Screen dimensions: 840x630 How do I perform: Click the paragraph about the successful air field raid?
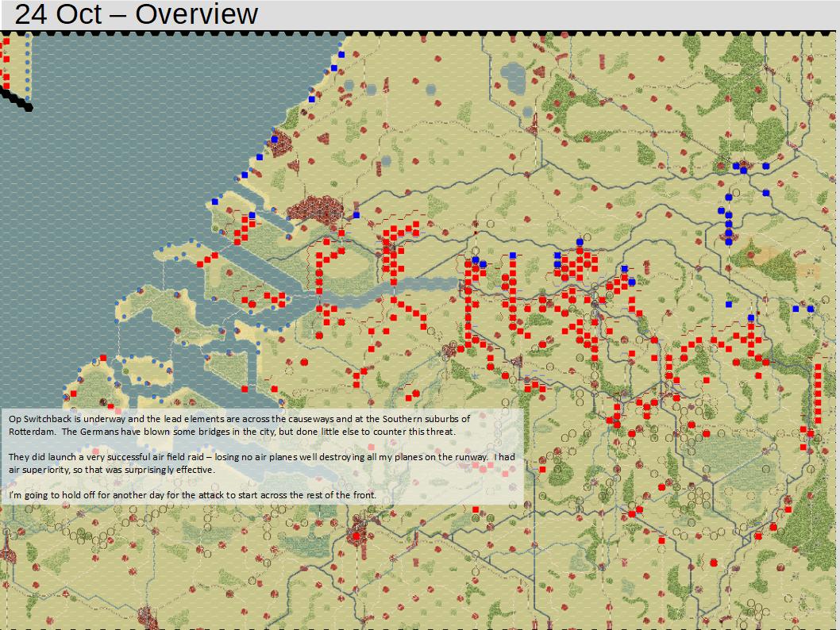261,463
